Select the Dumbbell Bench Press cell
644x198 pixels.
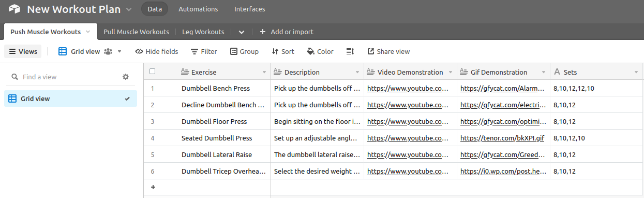(x=224, y=89)
